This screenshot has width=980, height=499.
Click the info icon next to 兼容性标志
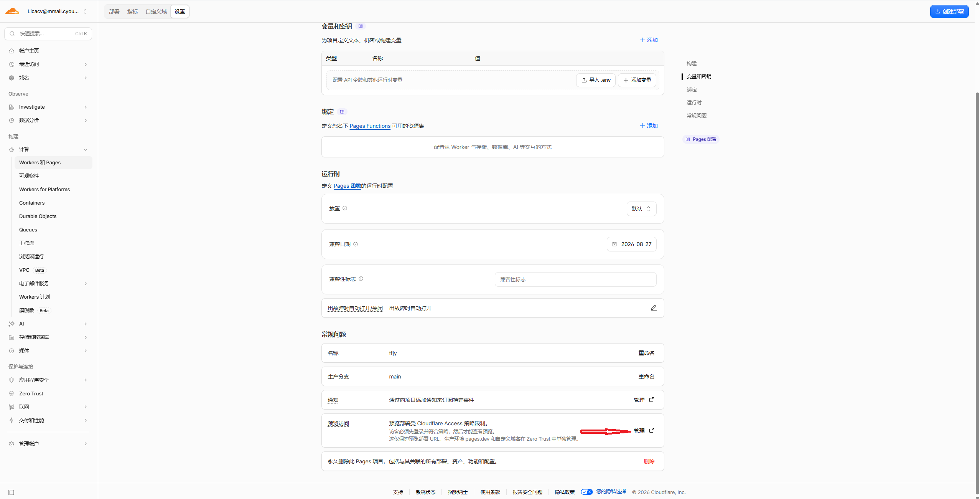(361, 279)
